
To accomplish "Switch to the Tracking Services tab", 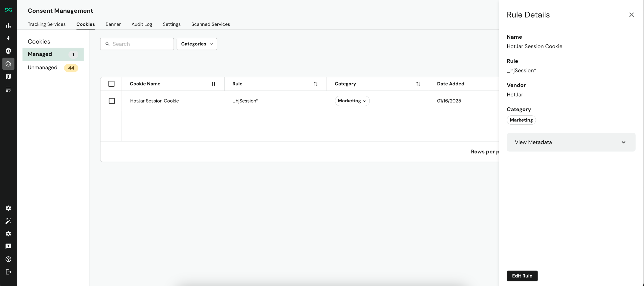I will tap(46, 24).
